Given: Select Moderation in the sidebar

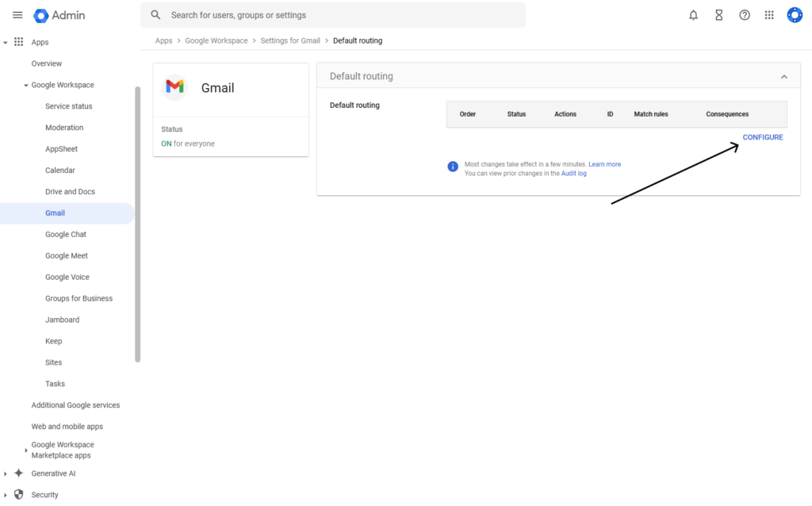Looking at the screenshot, I should [64, 128].
